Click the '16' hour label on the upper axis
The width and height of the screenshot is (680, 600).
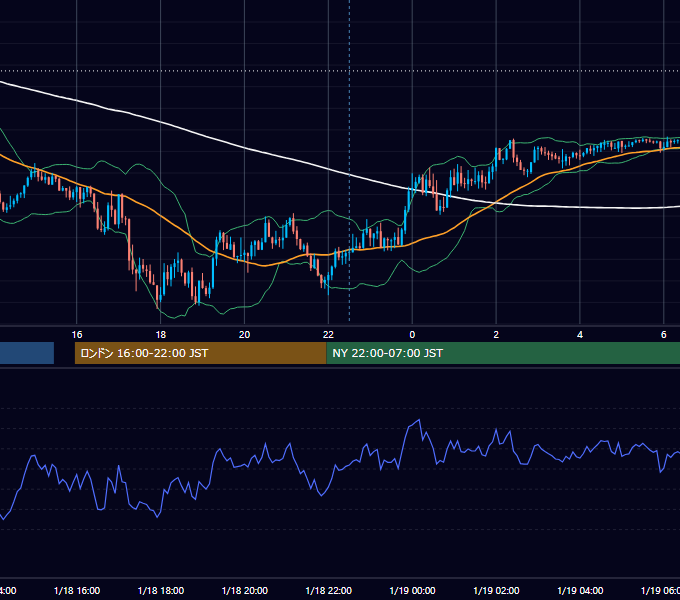click(77, 335)
